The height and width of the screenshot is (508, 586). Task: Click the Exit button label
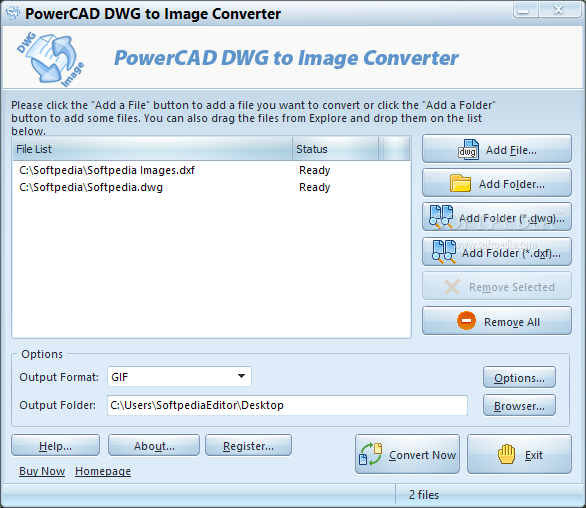click(x=534, y=455)
